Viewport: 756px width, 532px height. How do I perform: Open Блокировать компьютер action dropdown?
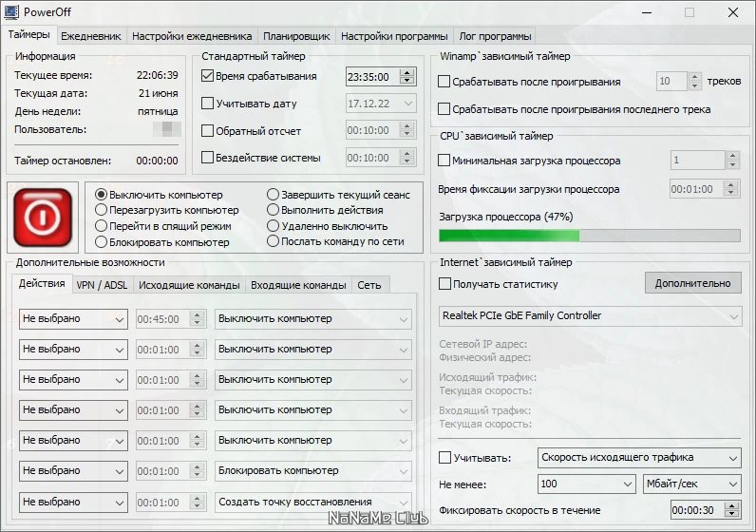[x=312, y=471]
